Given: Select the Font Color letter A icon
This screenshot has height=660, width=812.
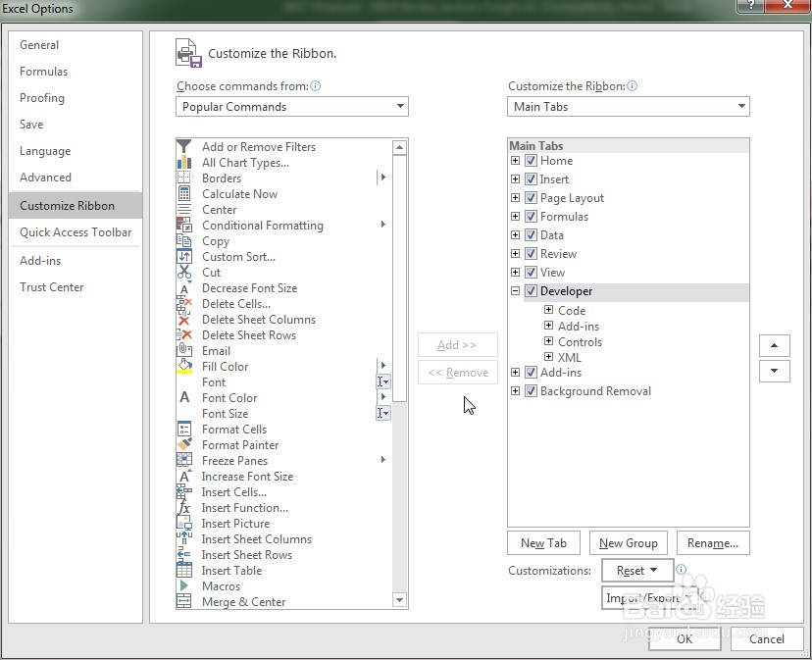Looking at the screenshot, I should coord(184,398).
